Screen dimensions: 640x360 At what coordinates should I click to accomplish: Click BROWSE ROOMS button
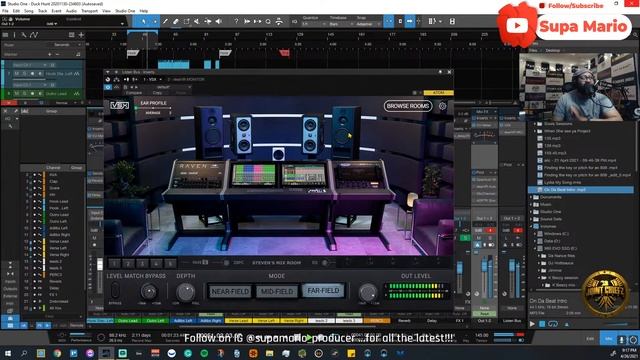408,106
